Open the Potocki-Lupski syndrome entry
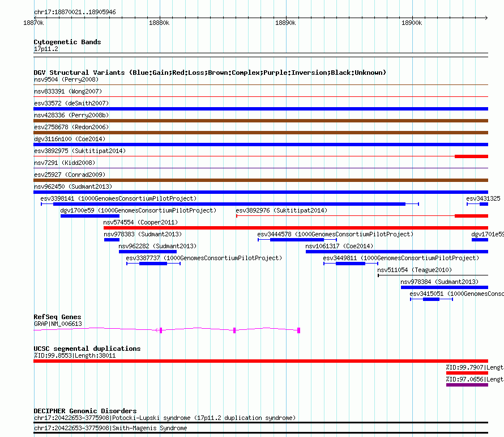 click(165, 418)
